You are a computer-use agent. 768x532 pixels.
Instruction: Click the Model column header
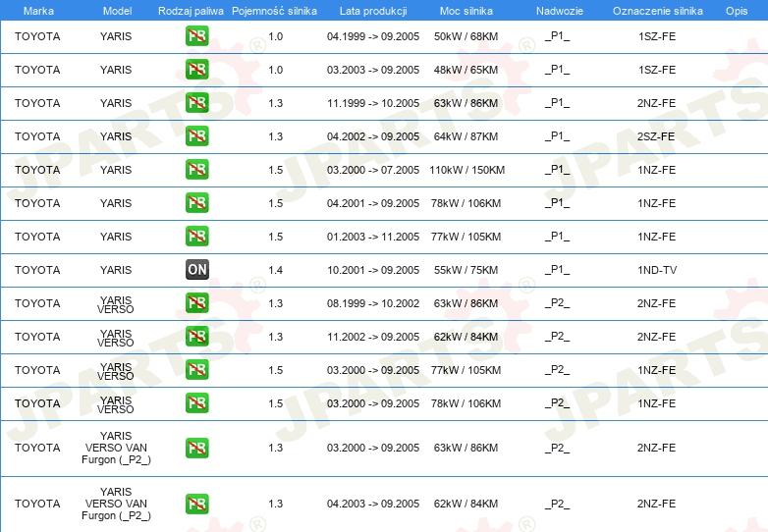[117, 11]
